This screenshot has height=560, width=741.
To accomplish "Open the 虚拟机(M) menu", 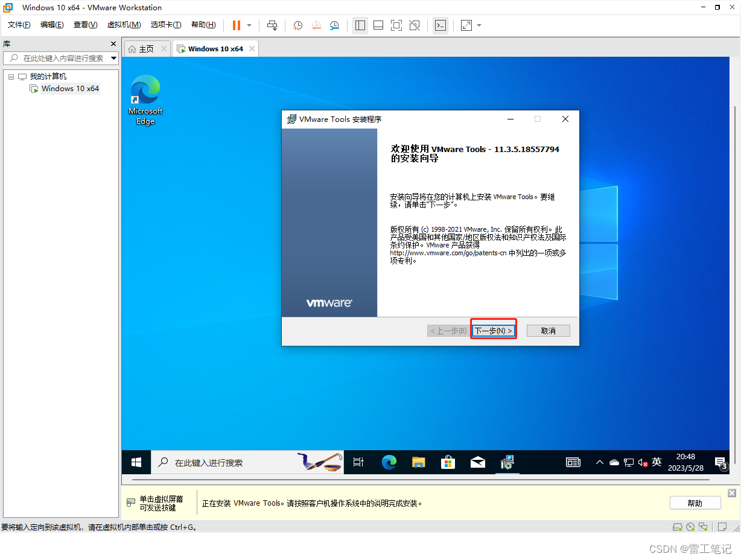I will pyautogui.click(x=124, y=25).
